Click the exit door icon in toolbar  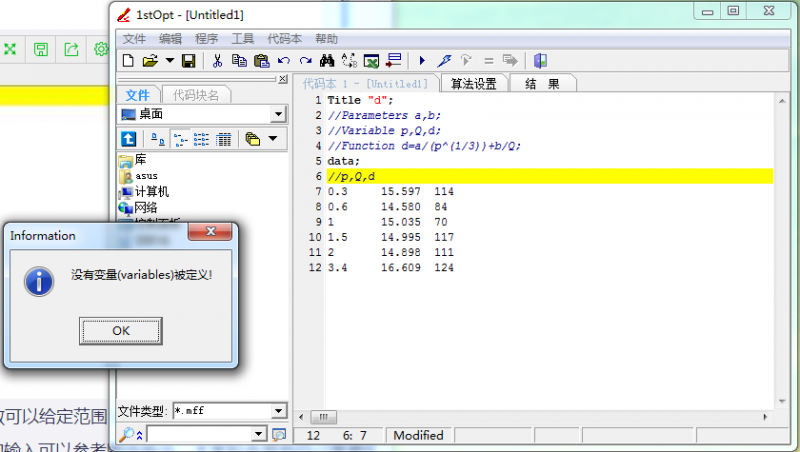(x=540, y=61)
